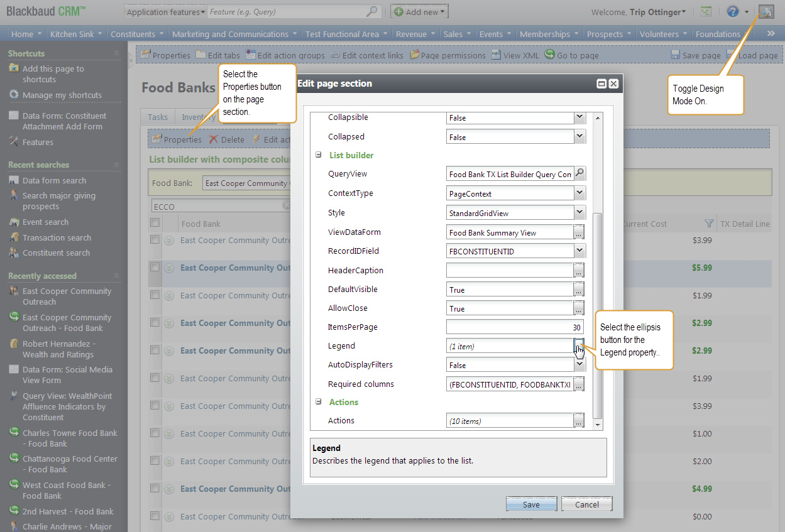Click the ellipsis button for Actions property

[579, 421]
